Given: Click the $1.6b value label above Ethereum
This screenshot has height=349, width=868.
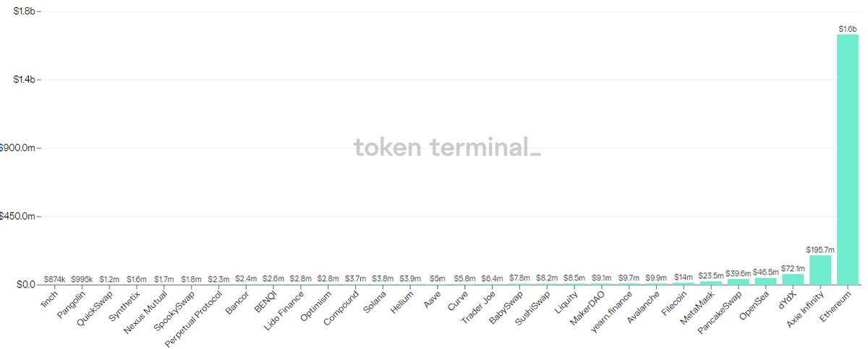Looking at the screenshot, I should coord(847,28).
